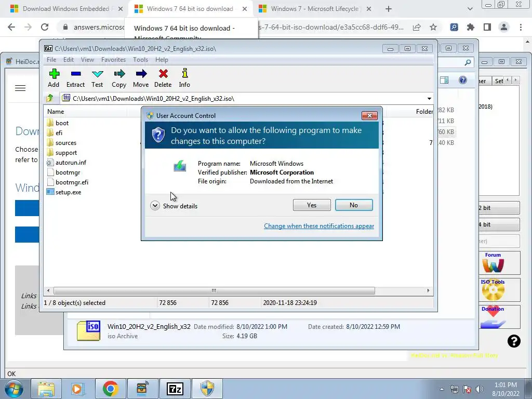The height and width of the screenshot is (399, 532).
Task: Click the Explorer help question icon
Action: click(463, 80)
